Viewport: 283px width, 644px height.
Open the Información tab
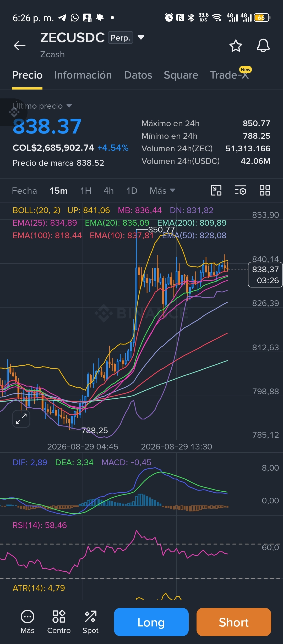[83, 75]
